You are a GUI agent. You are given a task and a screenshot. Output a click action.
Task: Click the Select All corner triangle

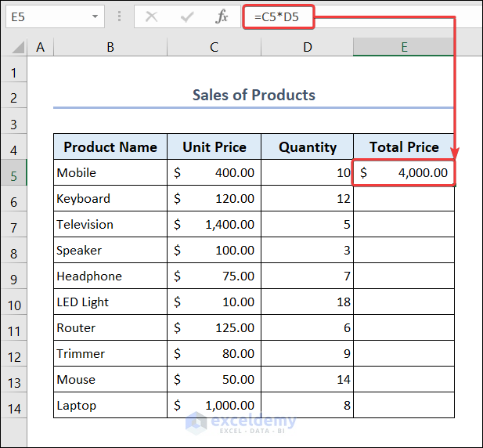tap(16, 48)
